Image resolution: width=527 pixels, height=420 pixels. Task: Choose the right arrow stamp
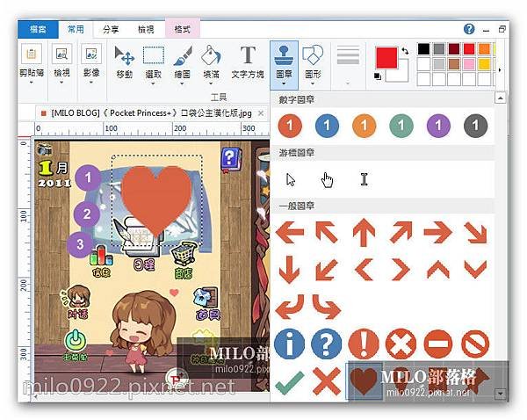tap(438, 232)
